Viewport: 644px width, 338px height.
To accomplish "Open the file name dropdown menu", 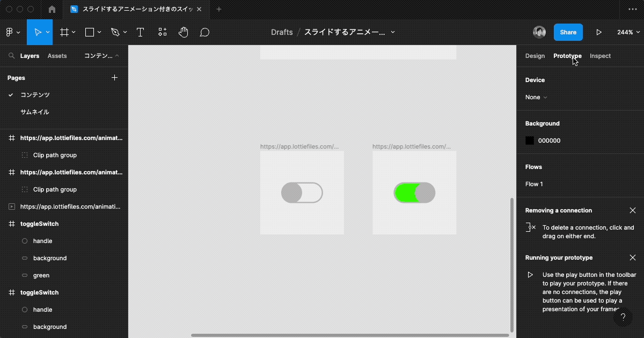I will (x=393, y=32).
